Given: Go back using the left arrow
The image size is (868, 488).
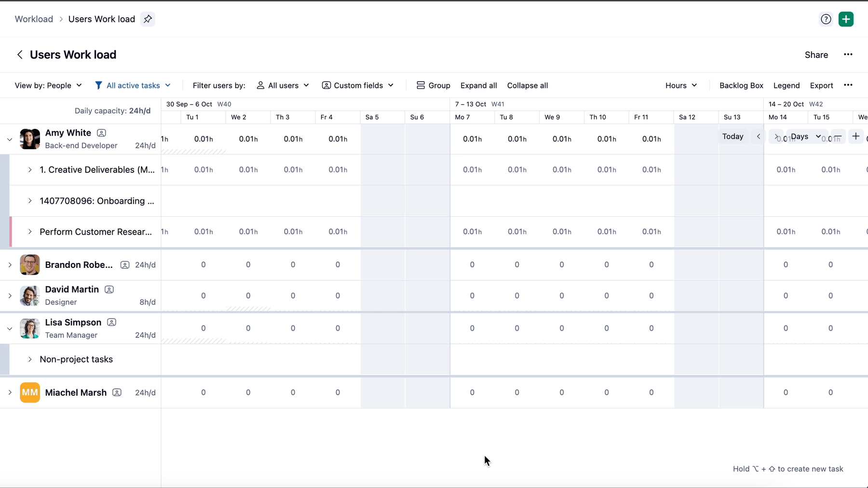Looking at the screenshot, I should tap(20, 55).
